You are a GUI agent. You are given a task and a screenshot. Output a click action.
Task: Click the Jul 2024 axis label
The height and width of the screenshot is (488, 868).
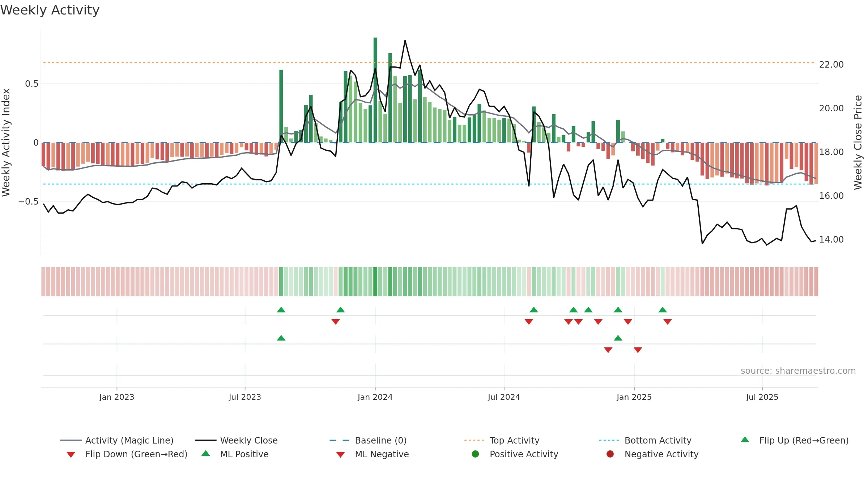(504, 397)
